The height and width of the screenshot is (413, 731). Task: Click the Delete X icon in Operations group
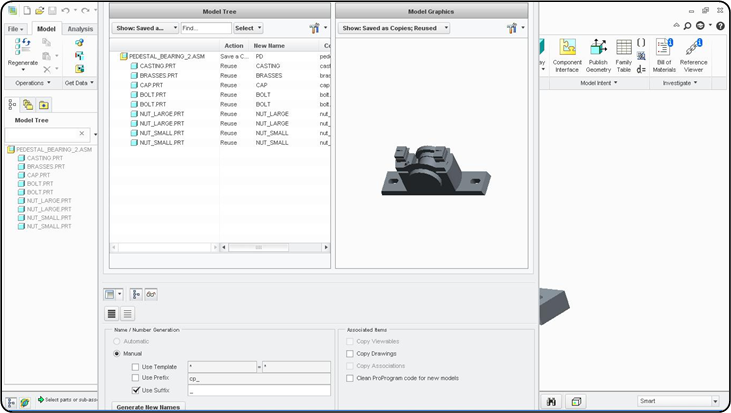click(47, 69)
